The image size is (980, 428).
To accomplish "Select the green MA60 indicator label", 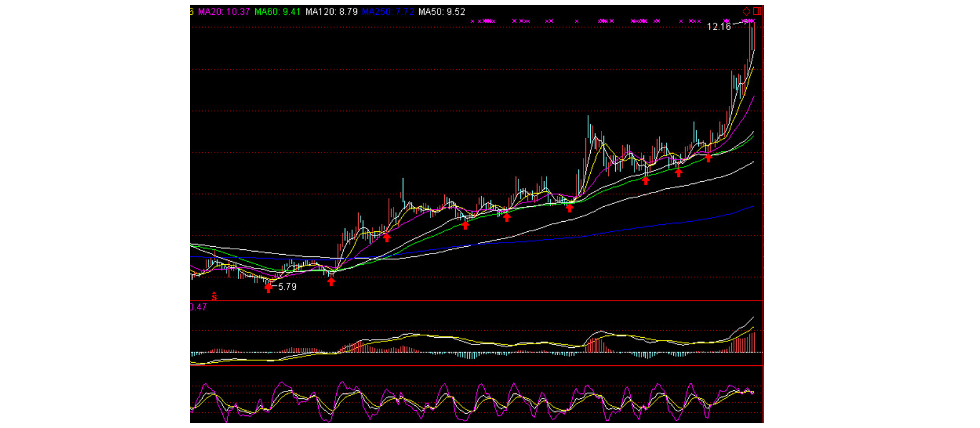I will point(277,12).
